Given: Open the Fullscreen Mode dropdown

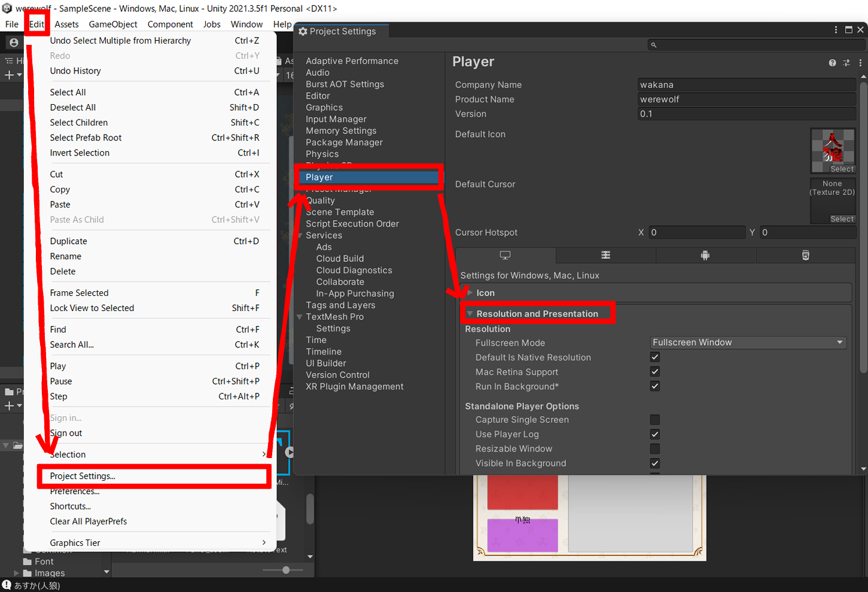Looking at the screenshot, I should pyautogui.click(x=748, y=342).
